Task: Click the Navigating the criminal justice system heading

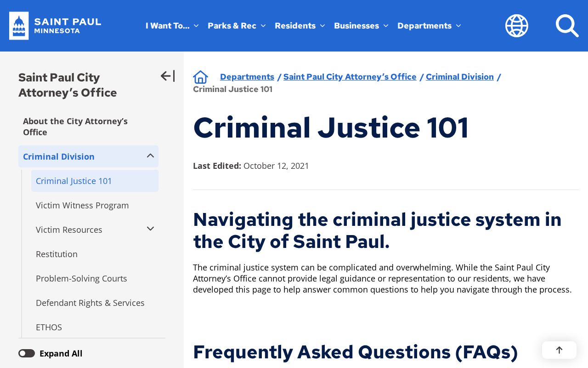Action: [377, 230]
